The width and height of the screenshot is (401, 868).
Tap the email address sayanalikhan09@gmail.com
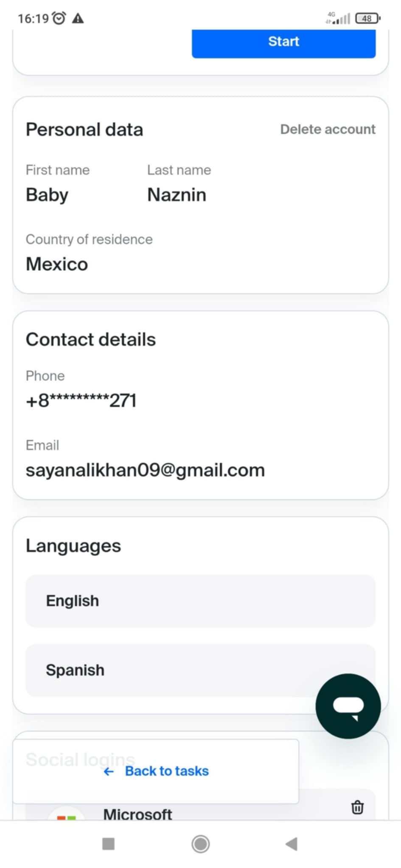point(145,470)
